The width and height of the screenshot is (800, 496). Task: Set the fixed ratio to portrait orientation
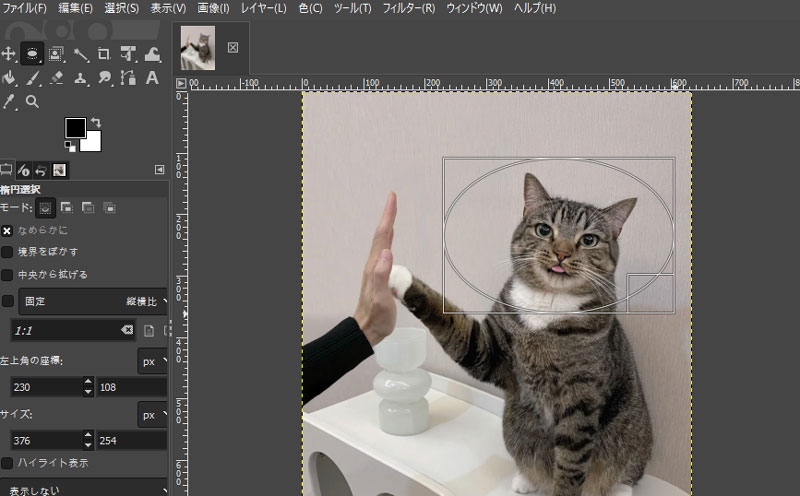(x=148, y=331)
